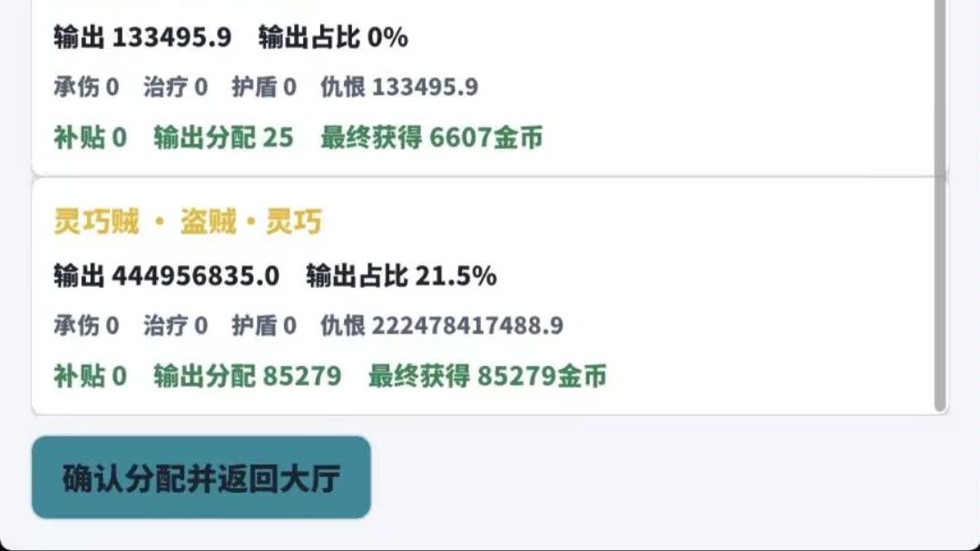Click 补贴 0 beside 输出分配 25
This screenshot has height=551, width=980.
coord(90,138)
